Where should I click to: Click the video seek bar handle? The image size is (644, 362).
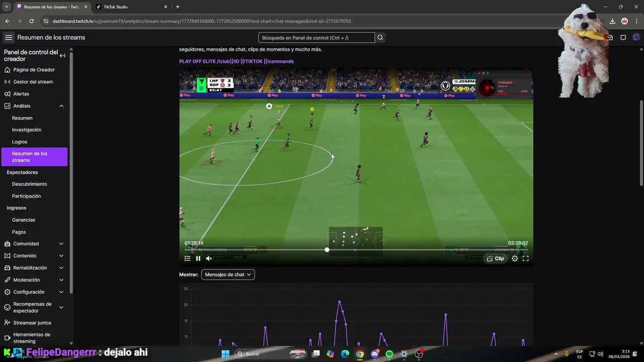coord(327,249)
